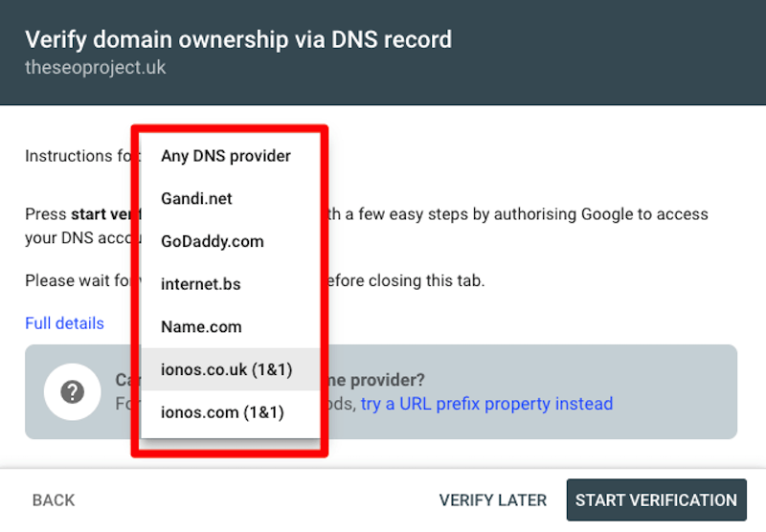Click the grey help info banner
The image size is (766, 532).
[381, 392]
